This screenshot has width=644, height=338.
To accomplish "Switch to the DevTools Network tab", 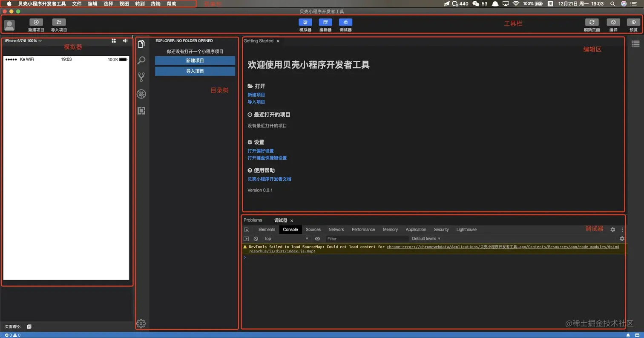I will [336, 229].
